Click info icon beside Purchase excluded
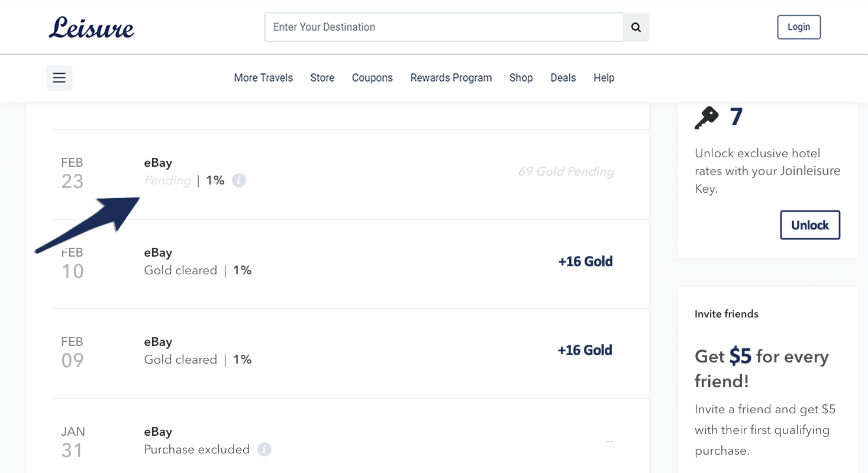The width and height of the screenshot is (868, 473). pyautogui.click(x=264, y=449)
